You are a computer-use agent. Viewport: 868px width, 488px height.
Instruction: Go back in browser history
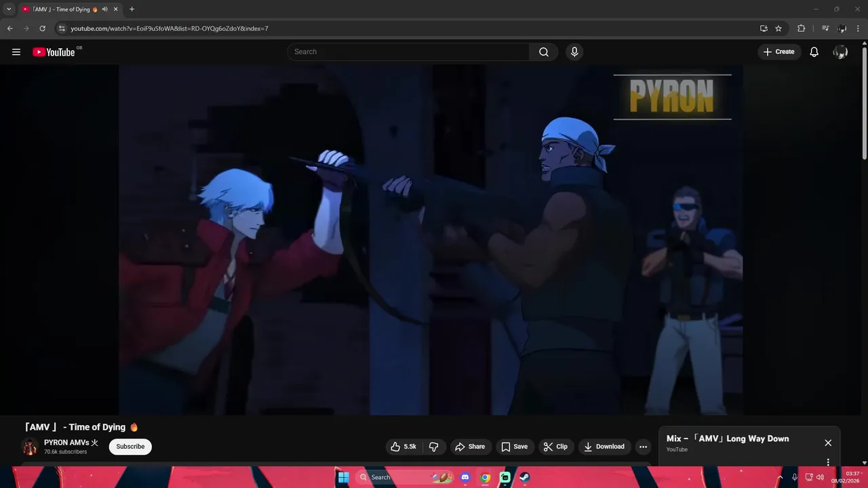coord(10,28)
